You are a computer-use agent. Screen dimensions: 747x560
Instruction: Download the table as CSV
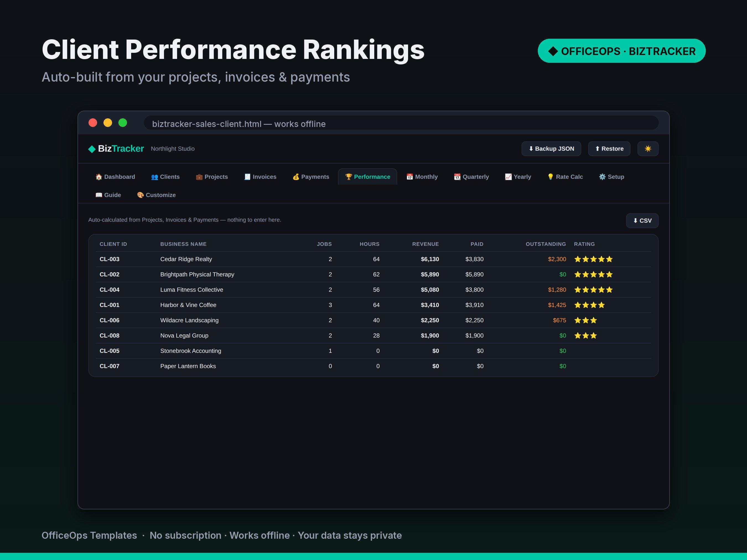(642, 220)
